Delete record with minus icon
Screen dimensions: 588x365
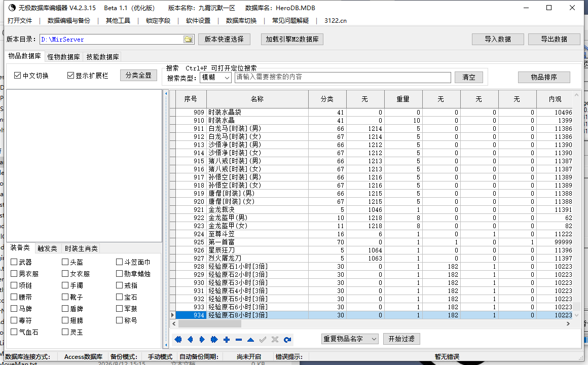pos(239,340)
